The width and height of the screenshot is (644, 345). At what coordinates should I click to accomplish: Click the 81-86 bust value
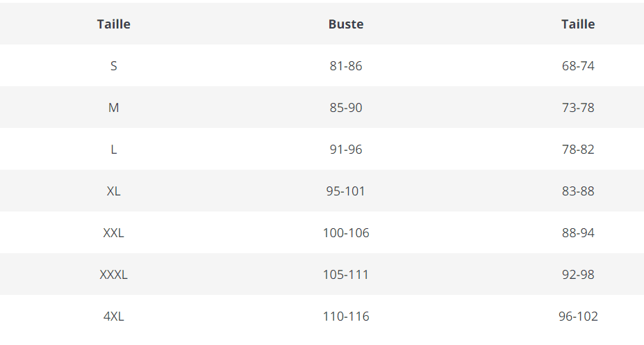pos(346,66)
